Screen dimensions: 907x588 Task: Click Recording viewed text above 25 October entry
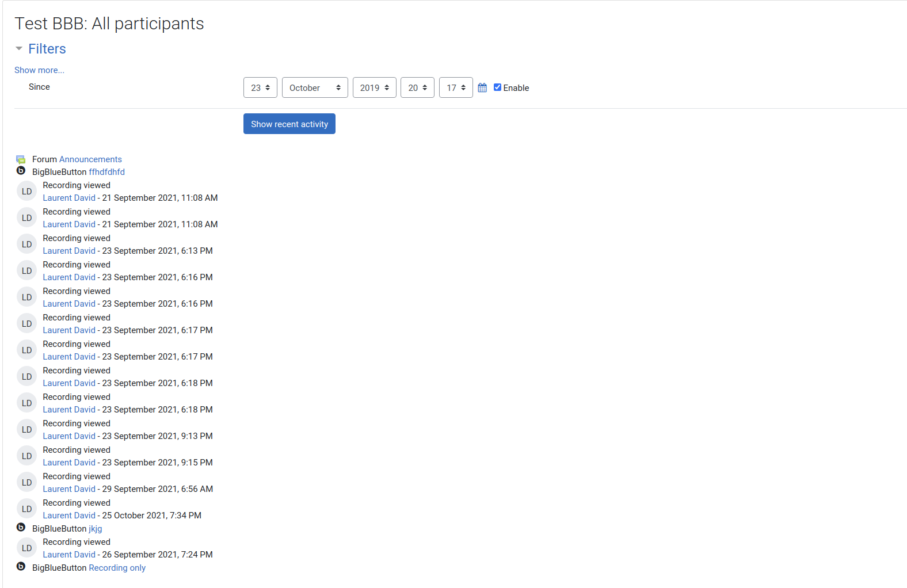(x=77, y=503)
